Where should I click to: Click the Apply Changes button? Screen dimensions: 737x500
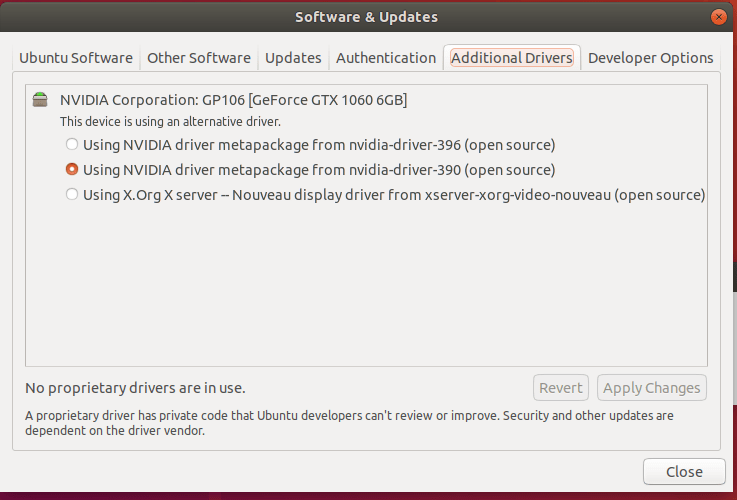coord(652,388)
